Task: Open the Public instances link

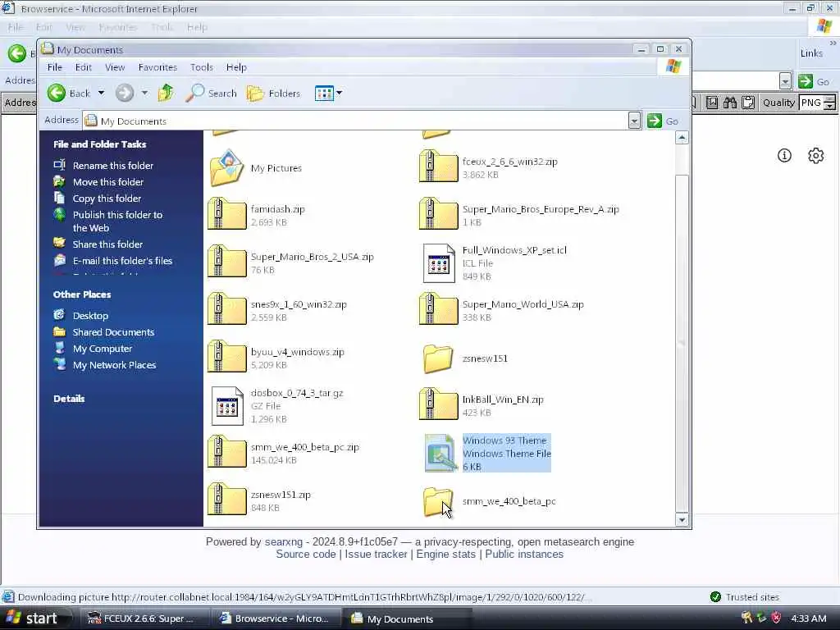Action: point(524,555)
